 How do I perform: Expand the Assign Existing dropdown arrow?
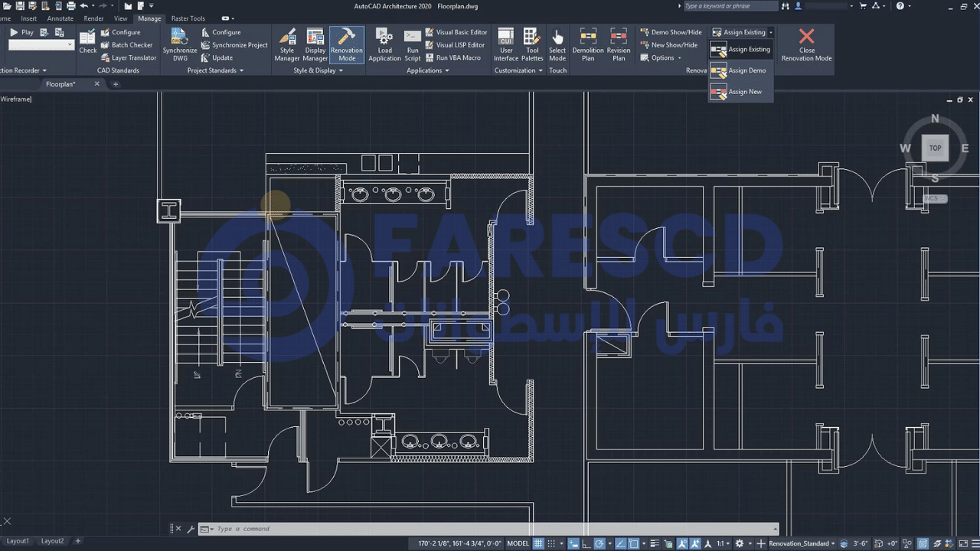(x=770, y=33)
